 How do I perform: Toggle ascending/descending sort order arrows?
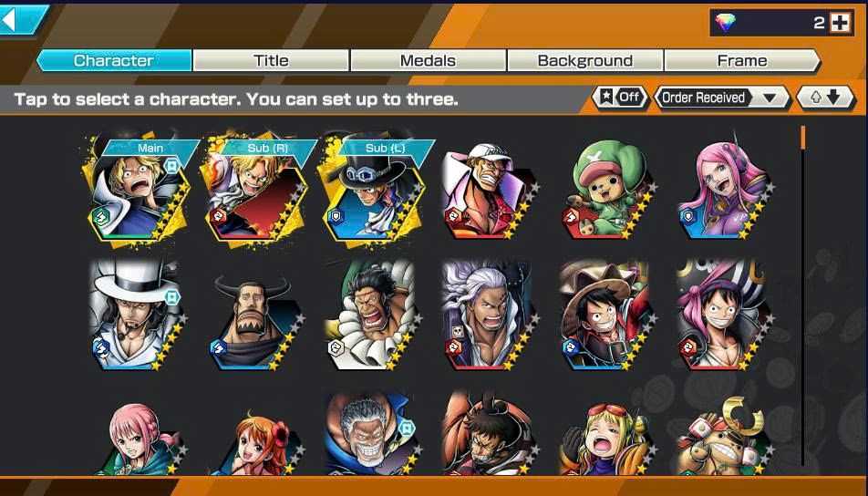click(825, 98)
